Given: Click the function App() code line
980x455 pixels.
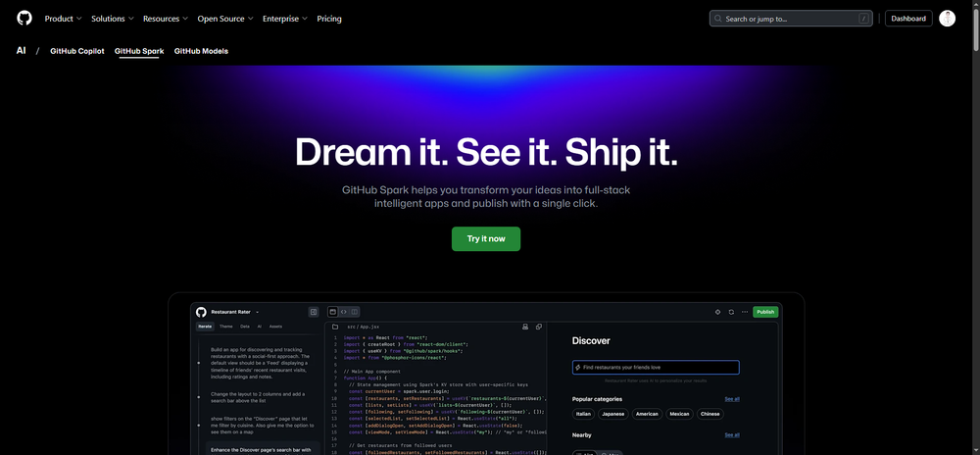Looking at the screenshot, I should coord(366,378).
